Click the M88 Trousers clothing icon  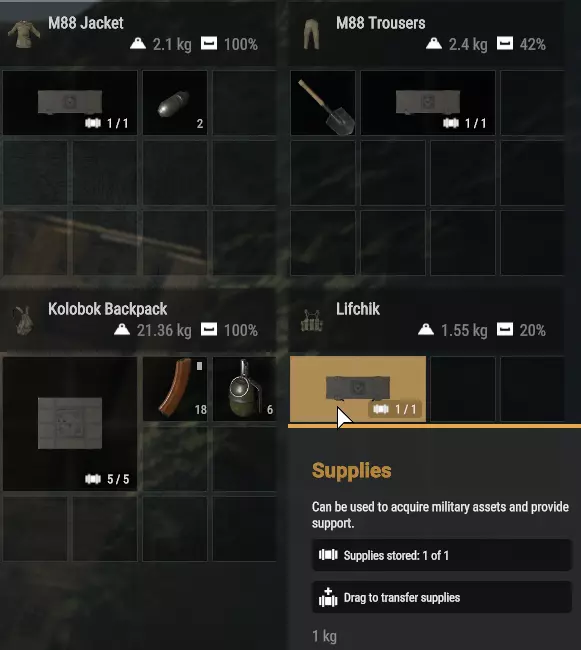[x=311, y=34]
